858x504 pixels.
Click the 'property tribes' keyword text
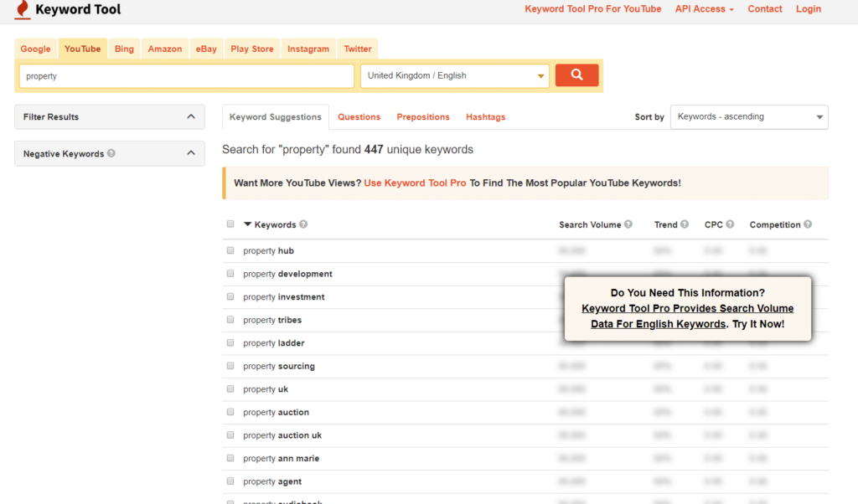[272, 320]
